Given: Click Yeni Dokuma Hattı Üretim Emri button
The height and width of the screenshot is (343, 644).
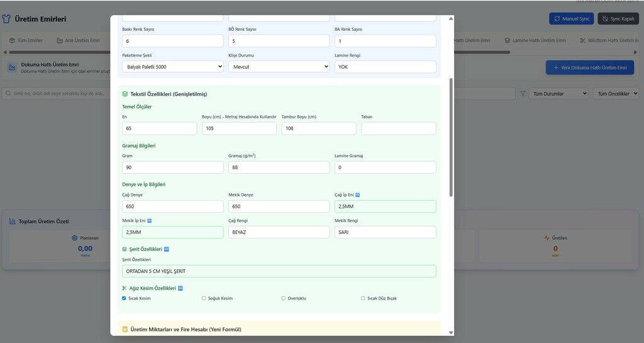Looking at the screenshot, I should point(589,67).
